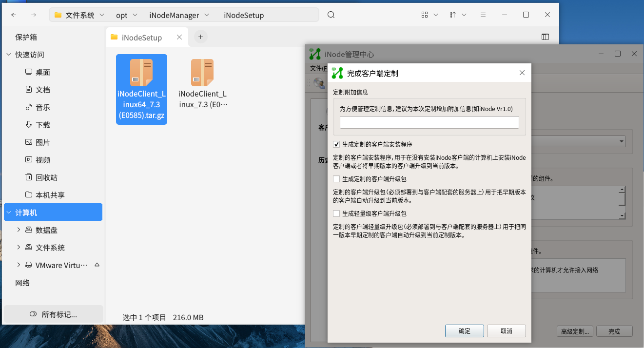Collapse the 计算机 section
Screen dimensions: 644x348
coord(9,213)
